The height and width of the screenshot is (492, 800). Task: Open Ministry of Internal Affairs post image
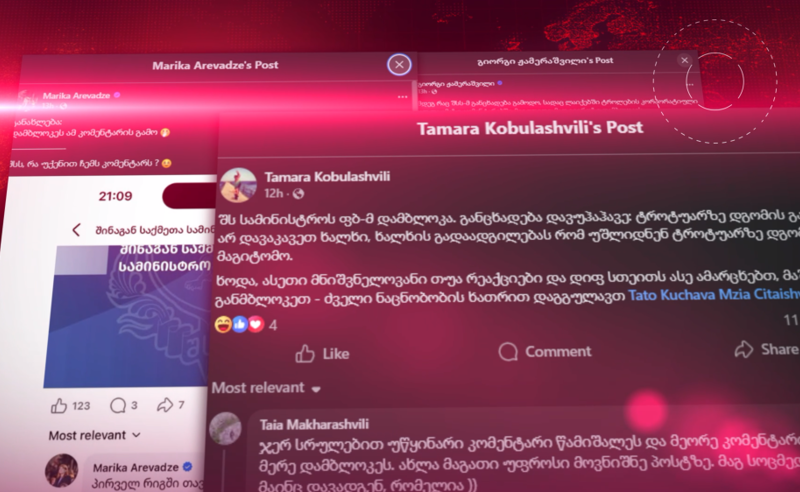pyautogui.click(x=127, y=316)
